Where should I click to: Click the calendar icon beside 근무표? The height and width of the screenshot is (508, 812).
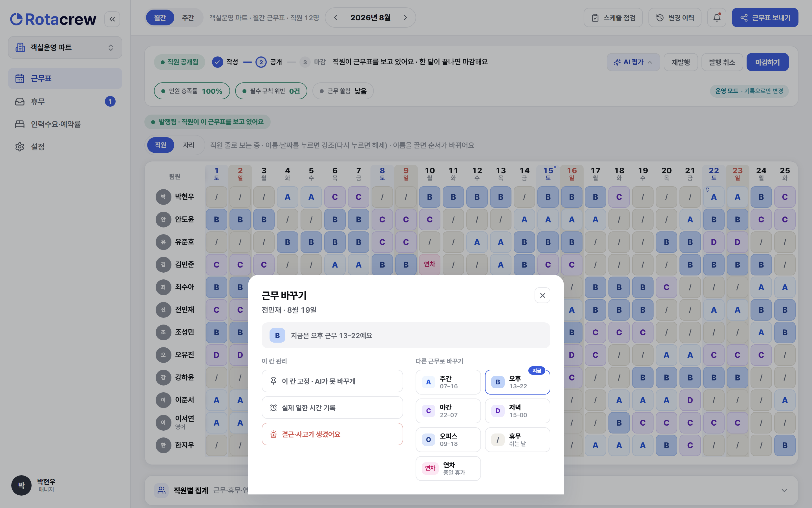20,79
